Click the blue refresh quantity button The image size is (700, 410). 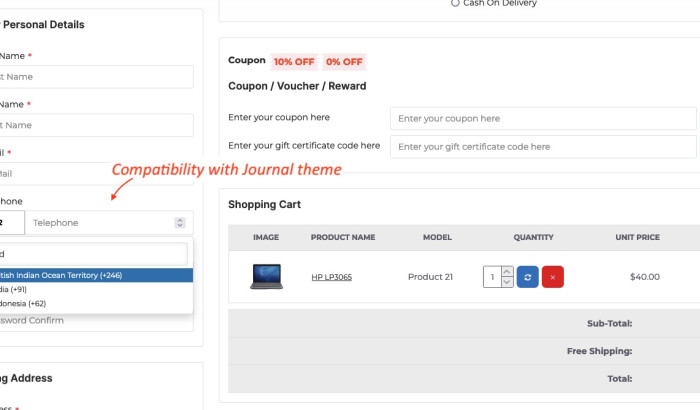528,277
